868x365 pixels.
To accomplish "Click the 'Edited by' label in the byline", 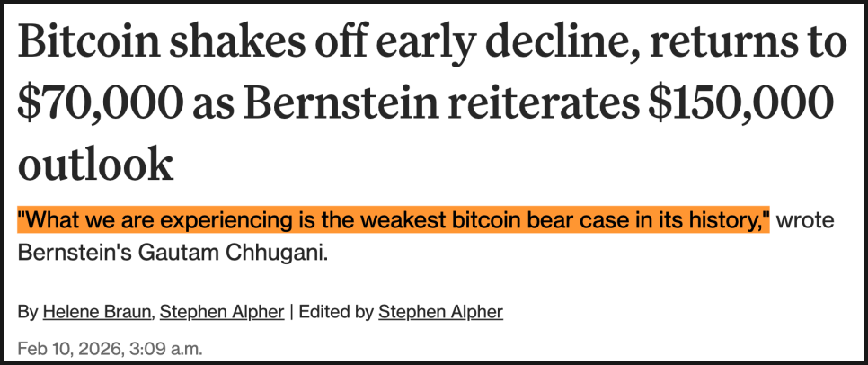I will click(336, 312).
